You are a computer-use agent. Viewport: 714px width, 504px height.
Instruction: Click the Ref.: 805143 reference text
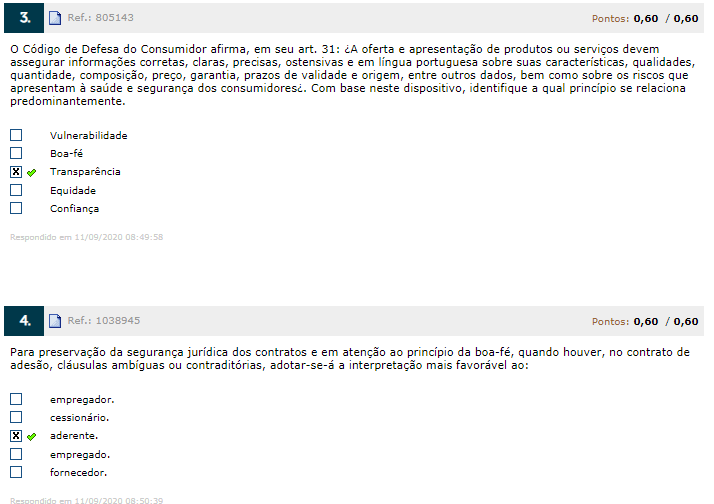click(101, 18)
